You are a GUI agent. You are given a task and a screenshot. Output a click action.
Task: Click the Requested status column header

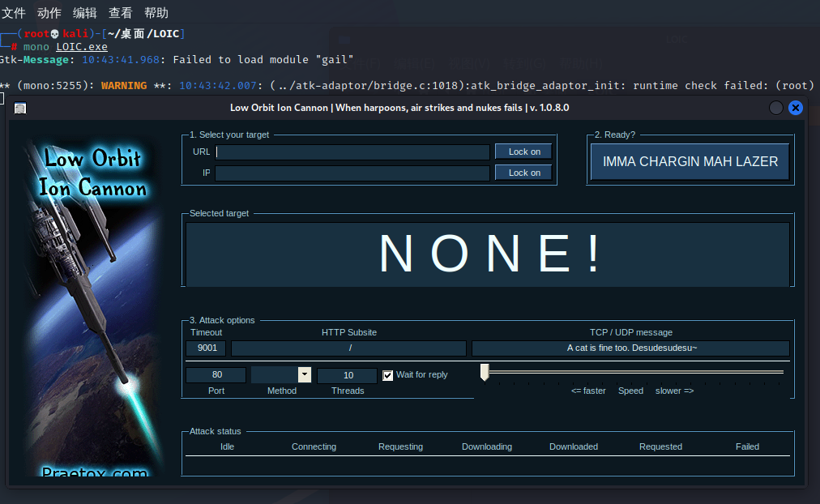point(660,446)
